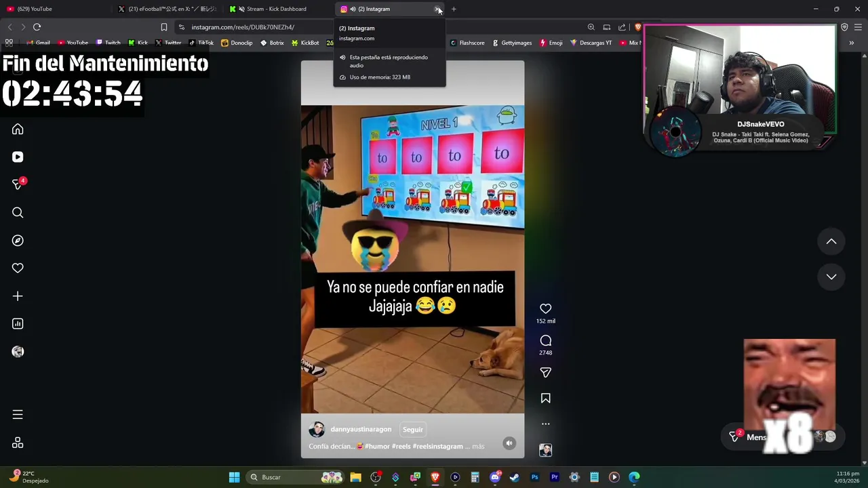Open Discord from the taskbar
868x488 pixels.
494,477
